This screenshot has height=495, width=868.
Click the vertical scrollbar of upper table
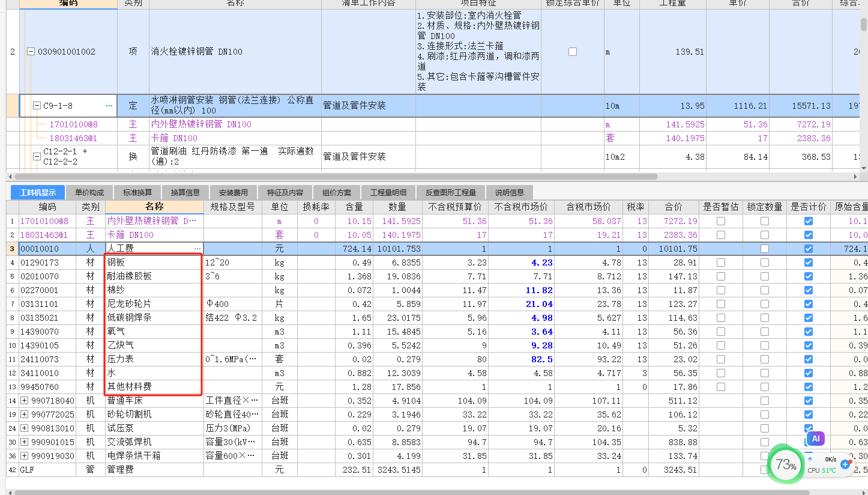864,25
